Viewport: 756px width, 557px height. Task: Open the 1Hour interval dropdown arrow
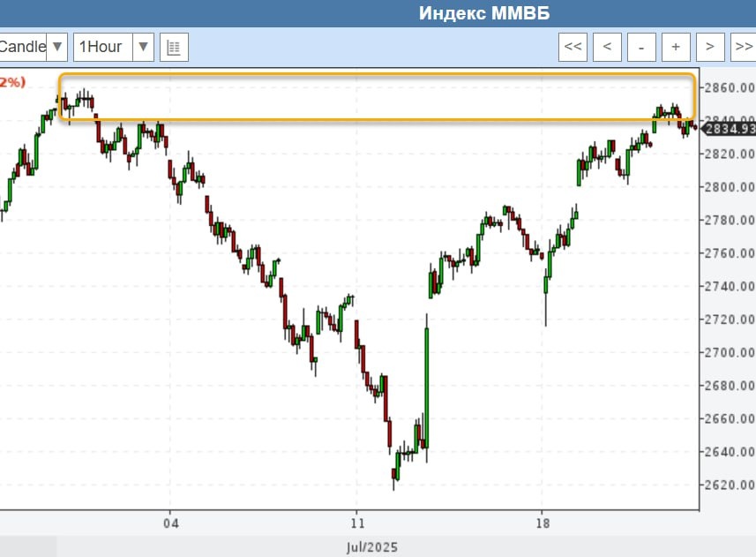pyautogui.click(x=143, y=47)
